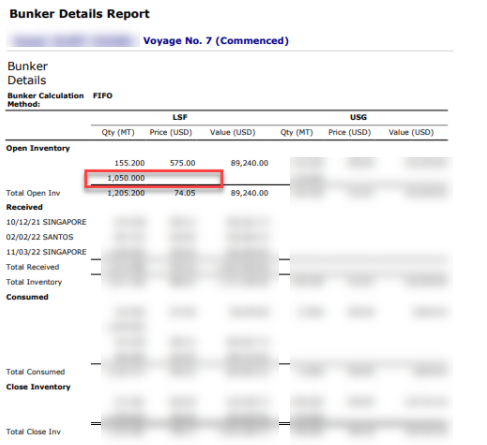Screen dimensions: 487x445
Task: Click the 155.200 open inventory quantity
Action: click(129, 163)
